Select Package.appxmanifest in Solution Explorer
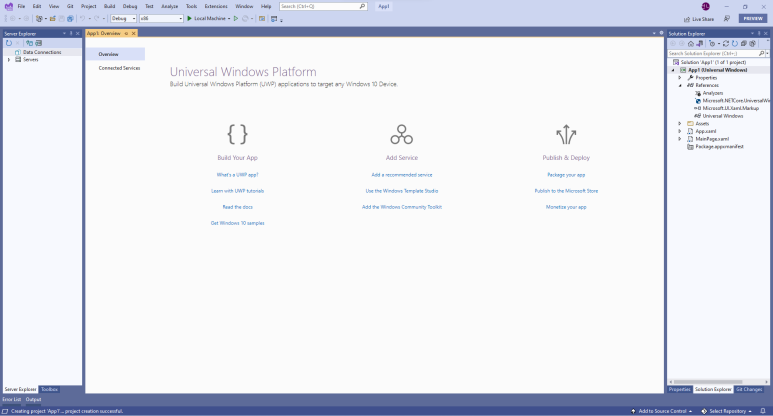Screen dimensions: 773x416 tap(719, 147)
